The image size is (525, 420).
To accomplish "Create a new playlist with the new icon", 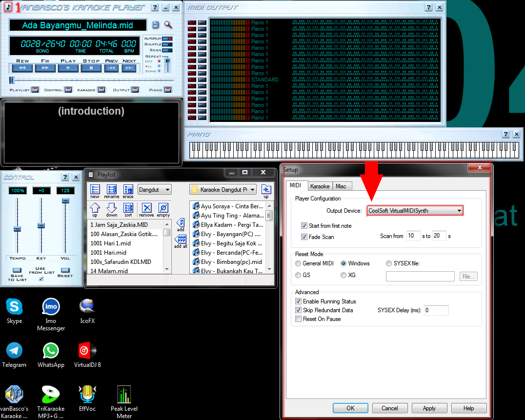I will tap(96, 190).
